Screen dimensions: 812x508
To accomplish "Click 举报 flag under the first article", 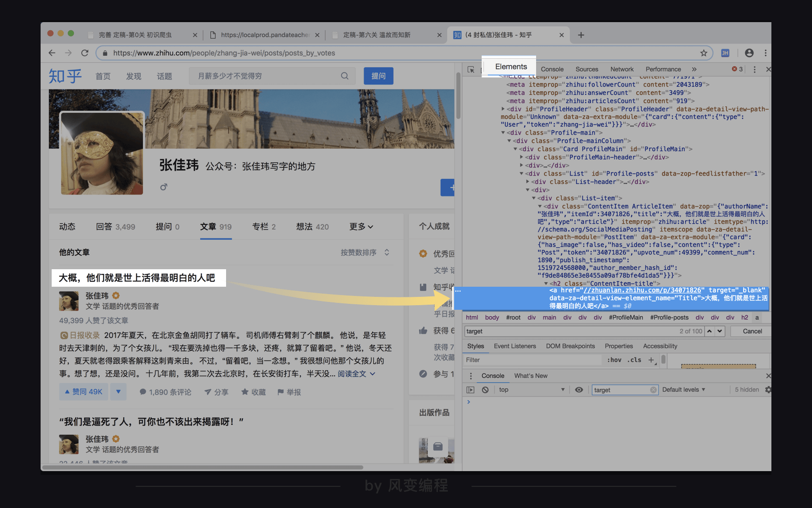I will 289,392.
